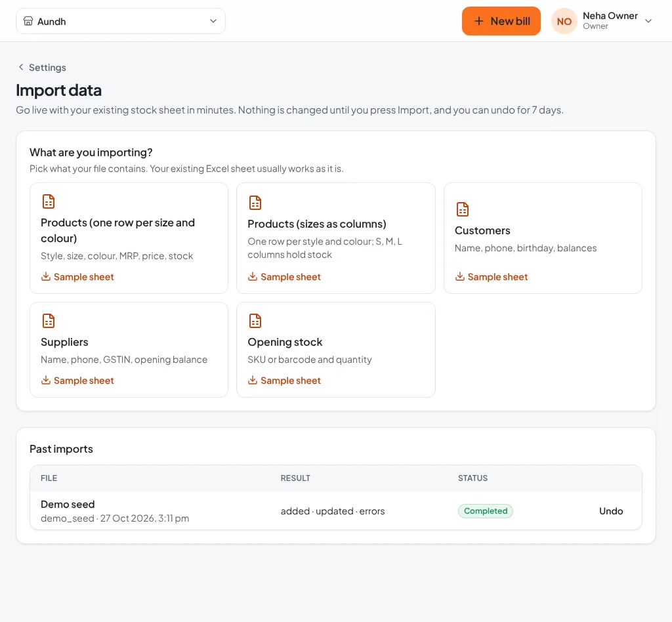Click download icon in Products sizes-as-columns card

tap(253, 276)
